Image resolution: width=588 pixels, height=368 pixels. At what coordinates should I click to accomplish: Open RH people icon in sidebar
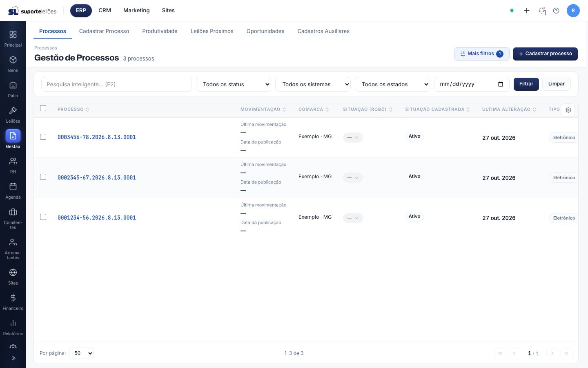tap(13, 161)
